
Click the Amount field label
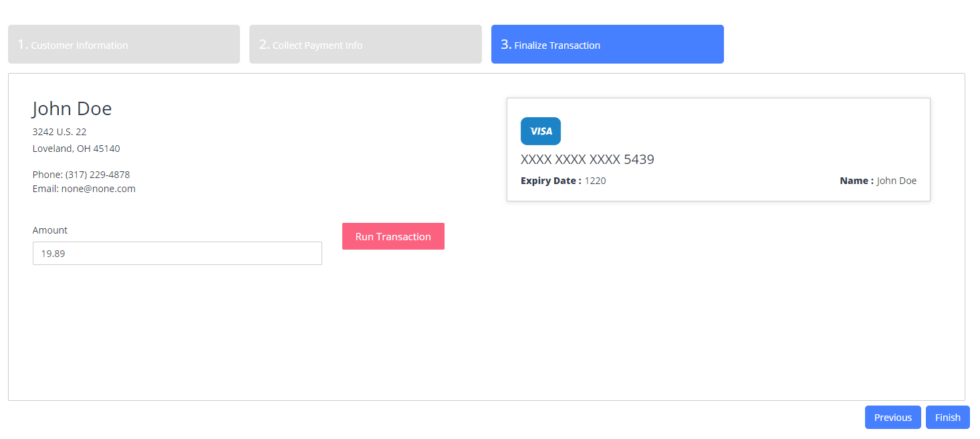coord(50,230)
